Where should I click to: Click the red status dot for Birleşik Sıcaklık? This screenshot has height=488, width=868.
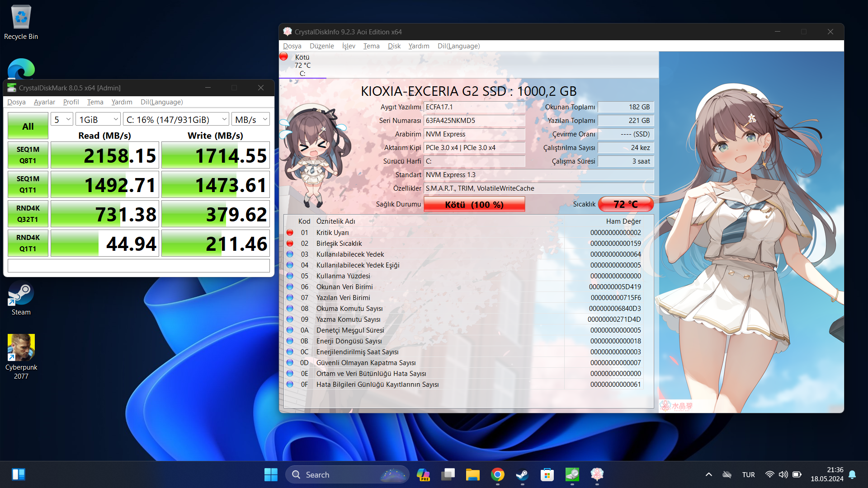[x=290, y=244]
